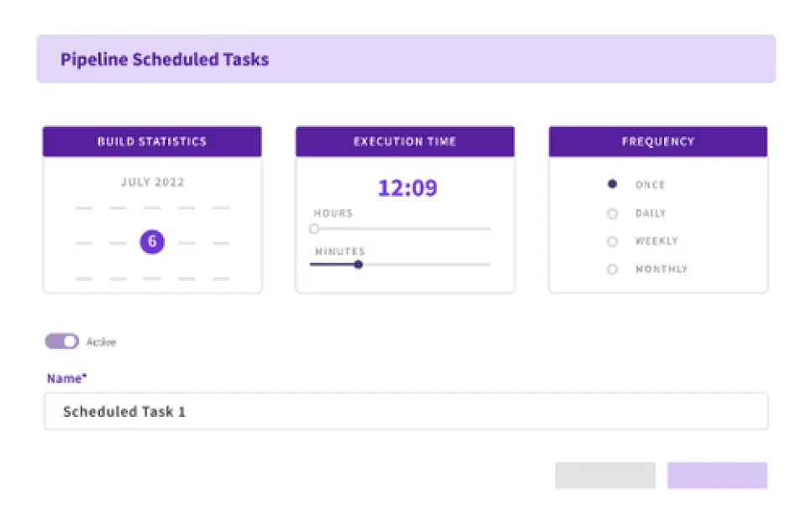This screenshot has width=811, height=532.
Task: Click the 12:09 time display
Action: pyautogui.click(x=406, y=187)
